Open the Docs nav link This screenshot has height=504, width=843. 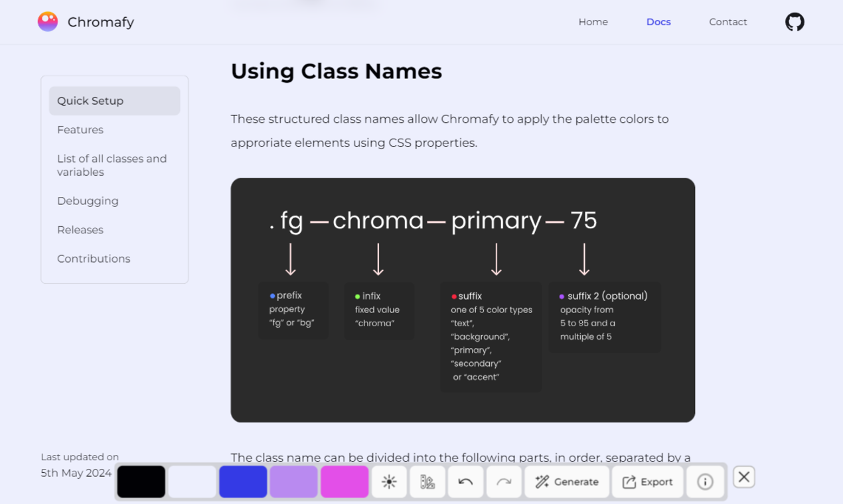pyautogui.click(x=658, y=22)
